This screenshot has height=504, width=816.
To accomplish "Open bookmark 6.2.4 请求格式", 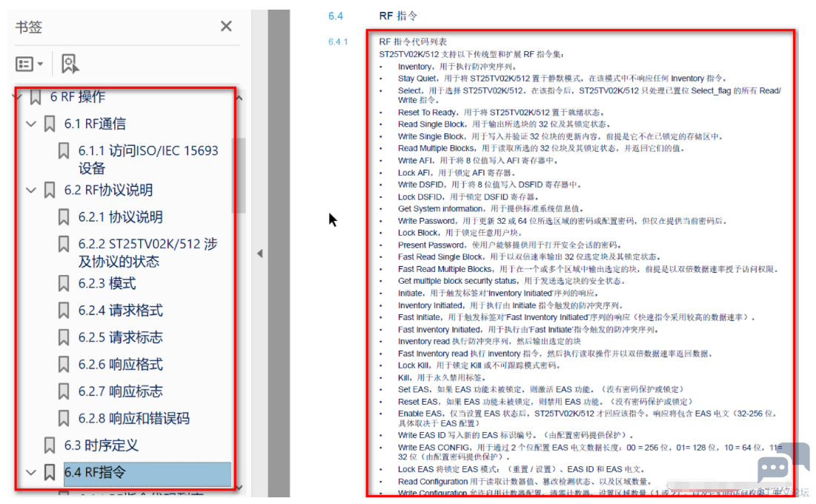I will [121, 311].
